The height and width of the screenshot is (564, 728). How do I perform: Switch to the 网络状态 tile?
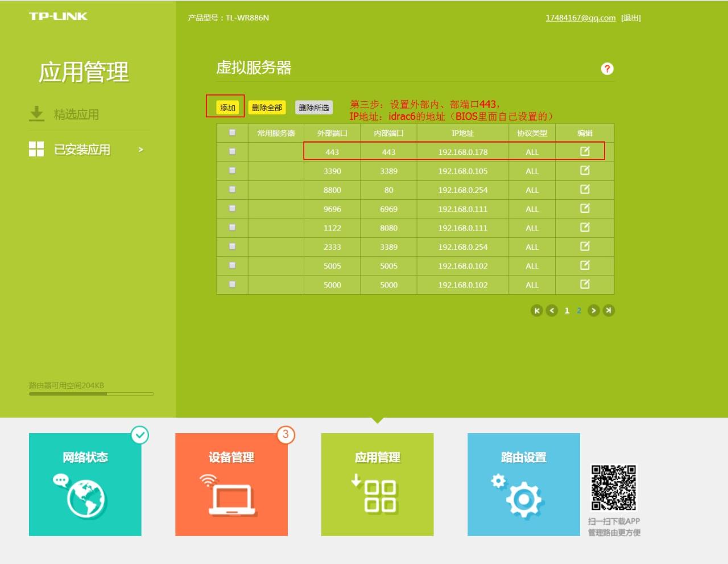click(85, 484)
